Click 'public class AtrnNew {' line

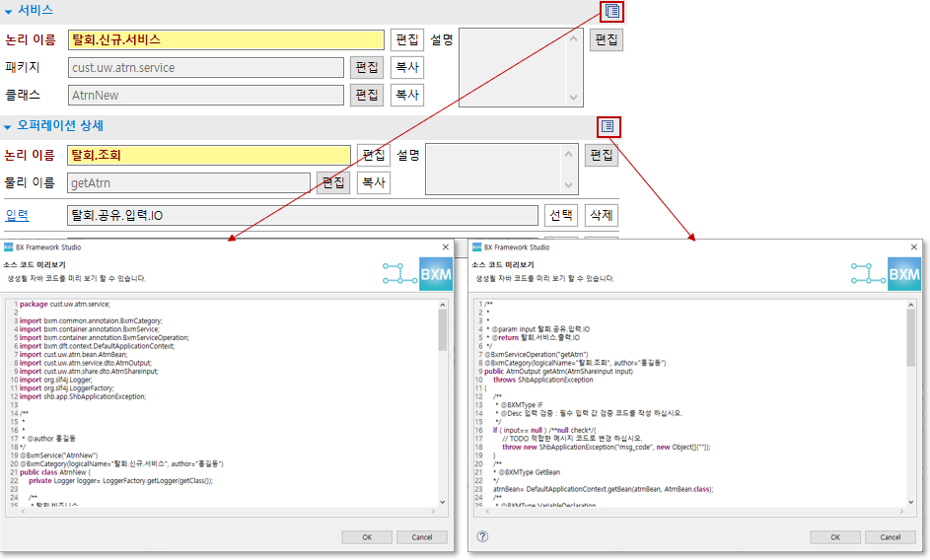pos(55,472)
